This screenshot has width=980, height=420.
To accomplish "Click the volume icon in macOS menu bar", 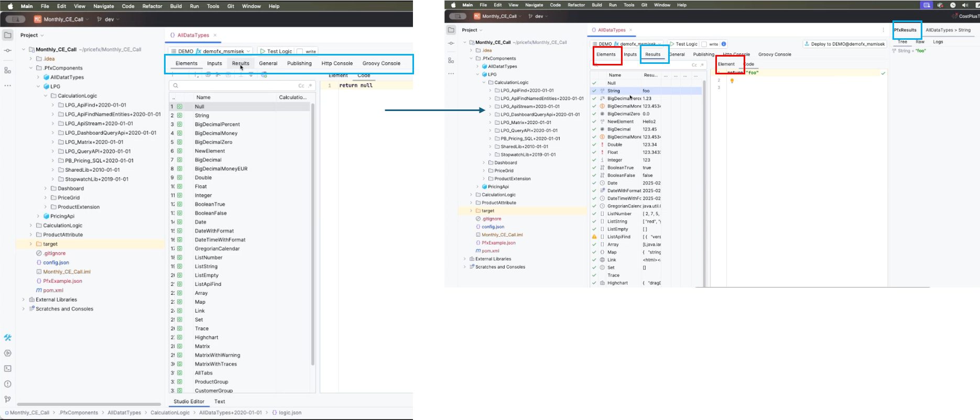I will (965, 5).
